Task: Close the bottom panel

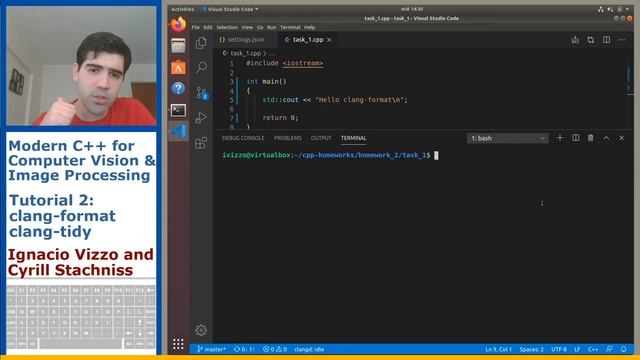Action: tap(622, 138)
